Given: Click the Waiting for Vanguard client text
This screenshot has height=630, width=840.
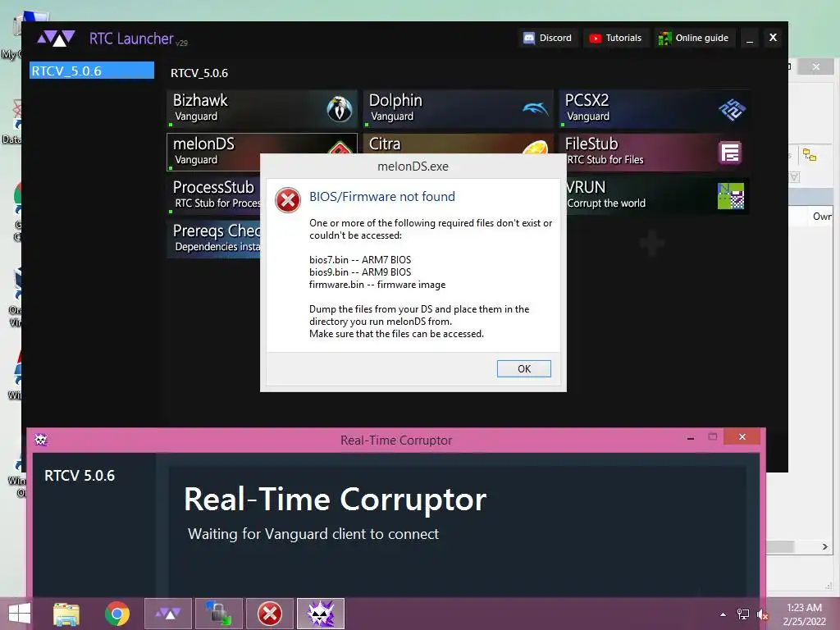Looking at the screenshot, I should (313, 534).
